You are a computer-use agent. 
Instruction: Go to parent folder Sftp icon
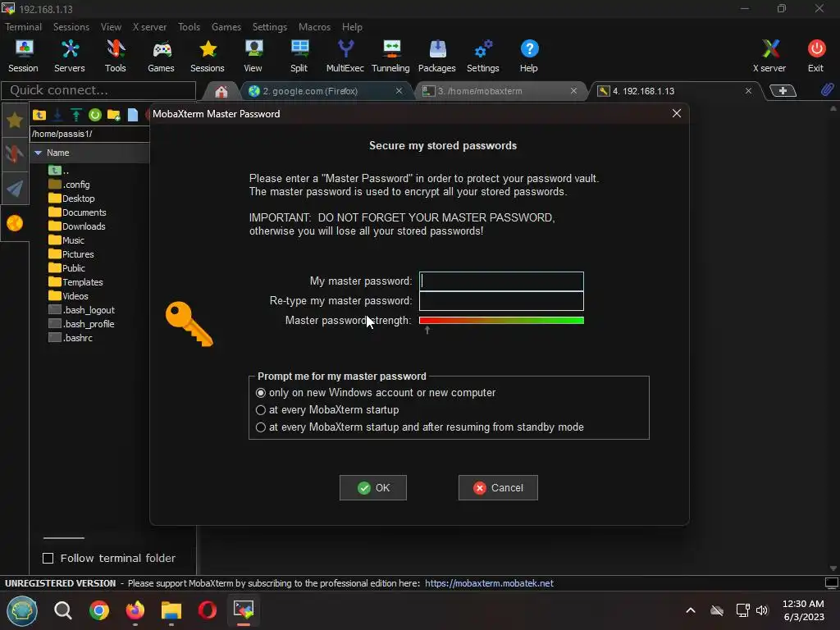tap(39, 115)
